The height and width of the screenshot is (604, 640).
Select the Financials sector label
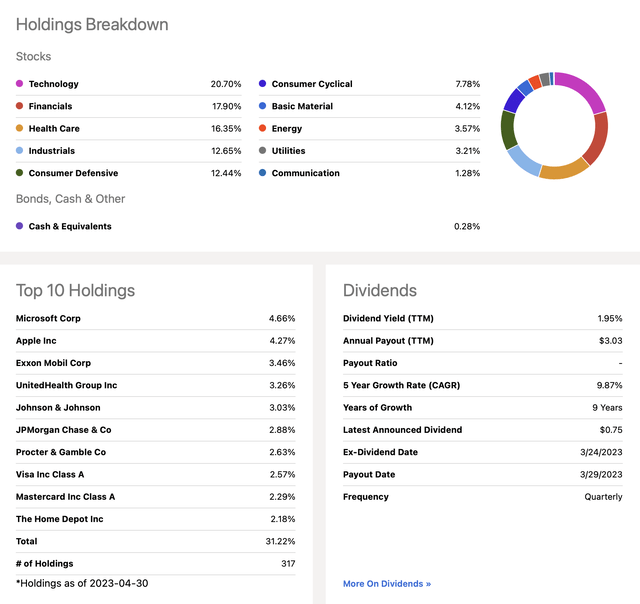pyautogui.click(x=50, y=106)
